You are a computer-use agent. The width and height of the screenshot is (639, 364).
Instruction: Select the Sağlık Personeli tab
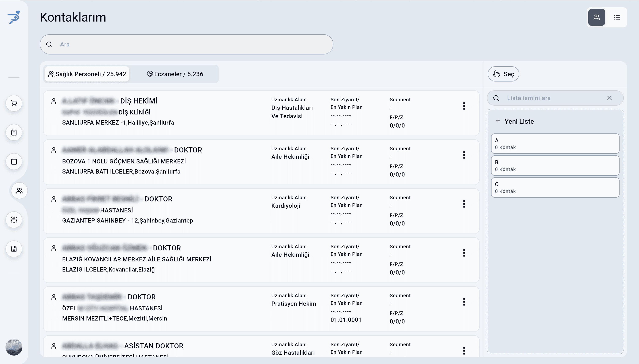click(x=87, y=74)
